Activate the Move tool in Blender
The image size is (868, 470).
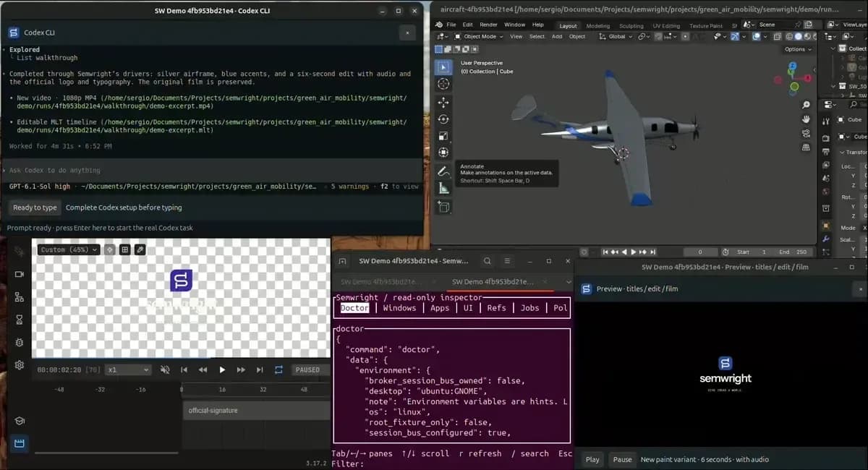[443, 102]
